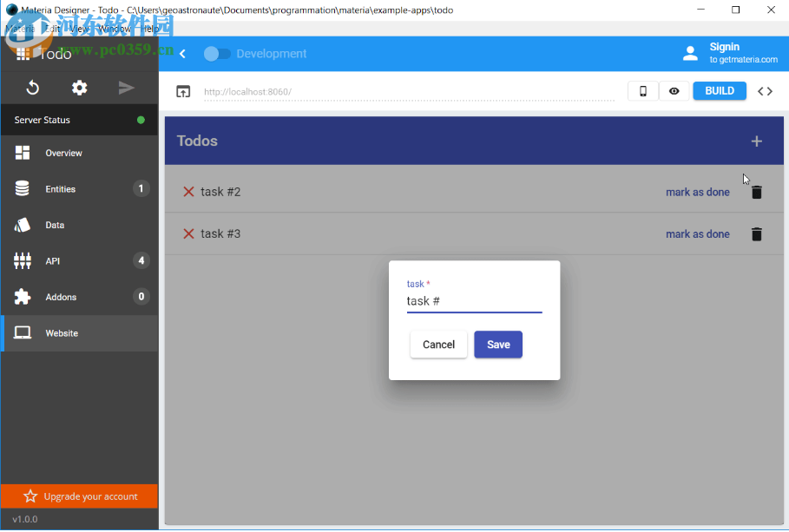Click the Addons count badge showing 0
789x532 pixels.
tap(141, 297)
